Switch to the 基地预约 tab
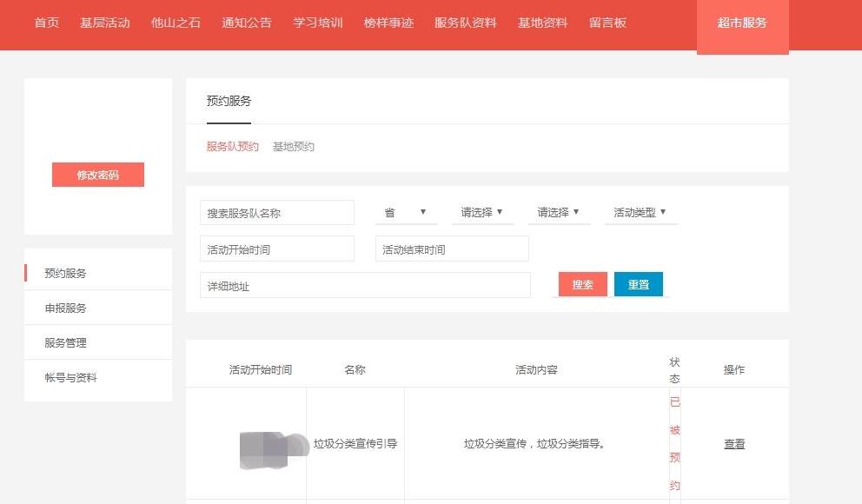 point(294,147)
